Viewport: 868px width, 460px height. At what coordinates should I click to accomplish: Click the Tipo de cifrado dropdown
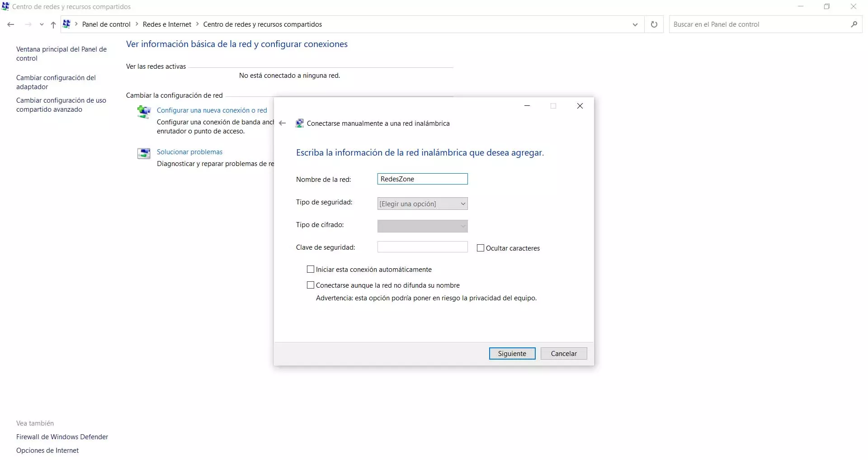(422, 226)
